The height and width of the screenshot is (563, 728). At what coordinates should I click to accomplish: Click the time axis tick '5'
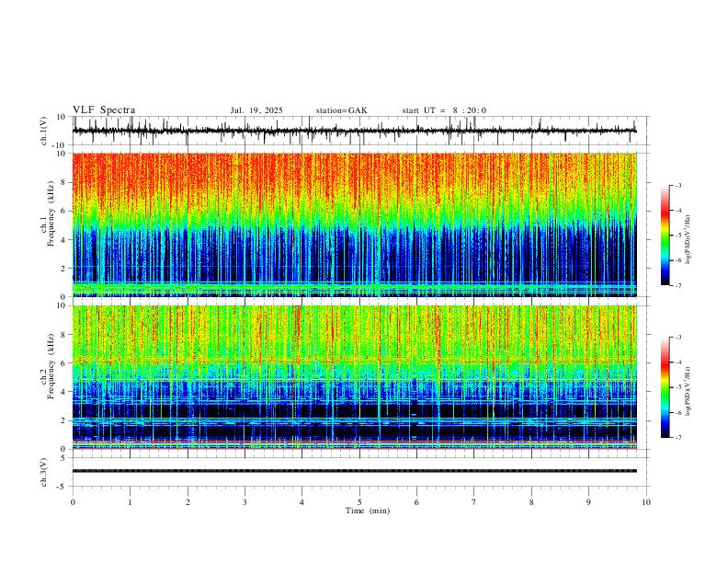pos(359,502)
